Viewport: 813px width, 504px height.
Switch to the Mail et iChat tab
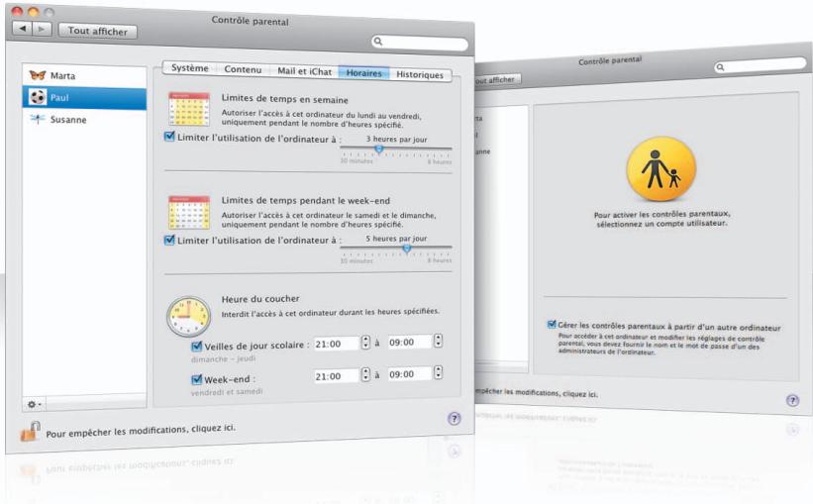click(x=304, y=71)
